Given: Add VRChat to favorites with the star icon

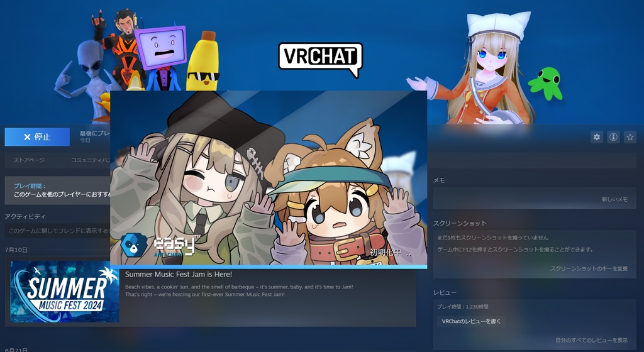Looking at the screenshot, I should [630, 137].
